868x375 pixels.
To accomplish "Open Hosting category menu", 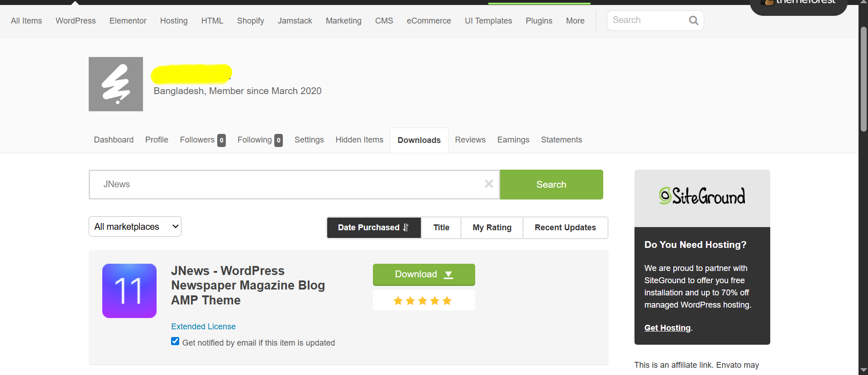I will coord(174,21).
